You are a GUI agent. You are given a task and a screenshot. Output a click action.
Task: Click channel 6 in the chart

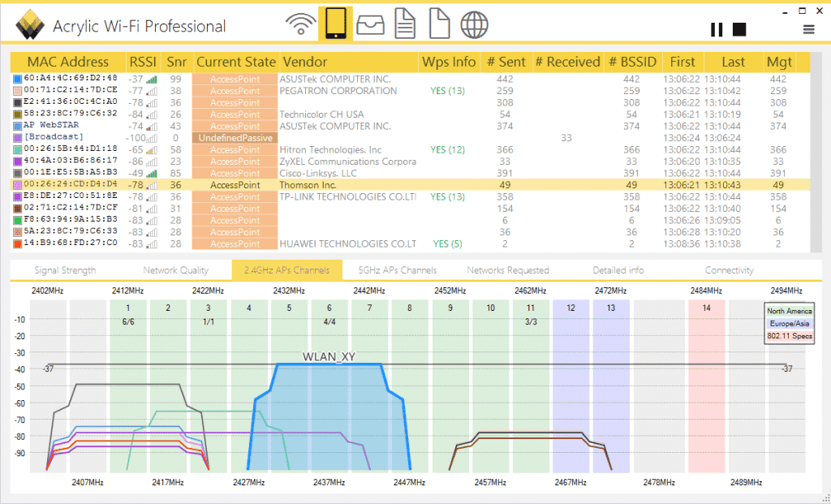point(329,308)
